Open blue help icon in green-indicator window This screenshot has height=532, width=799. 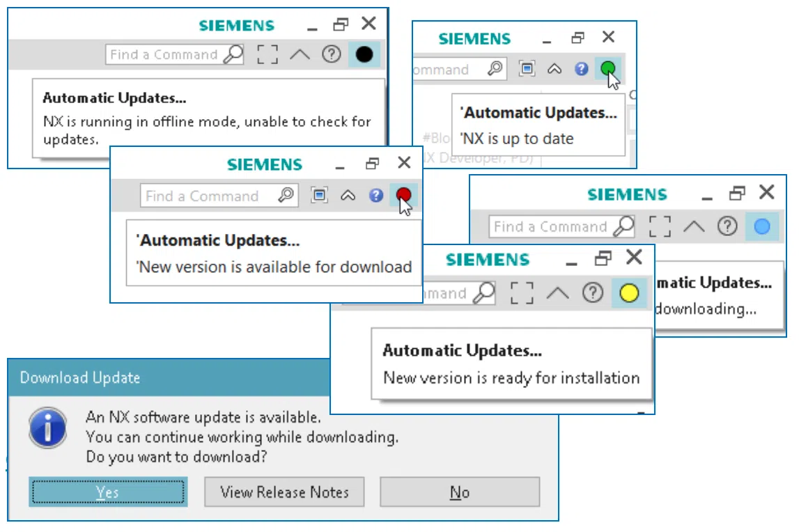coord(582,68)
